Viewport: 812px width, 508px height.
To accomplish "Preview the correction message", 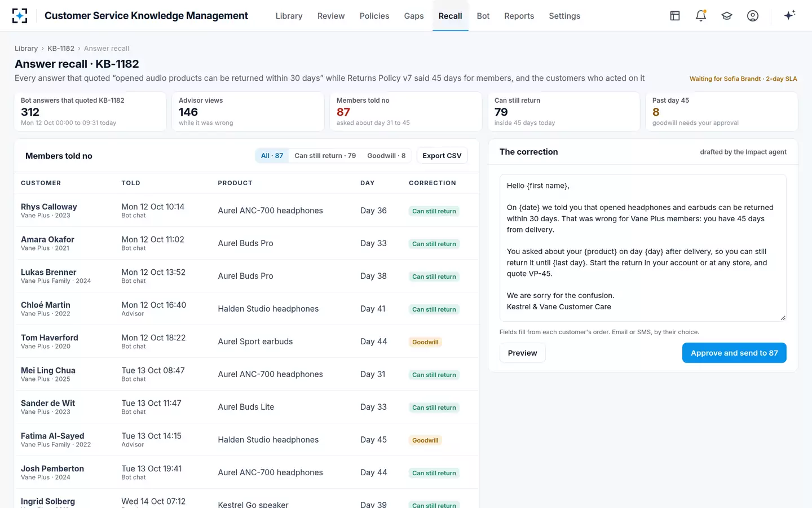I will pyautogui.click(x=522, y=353).
